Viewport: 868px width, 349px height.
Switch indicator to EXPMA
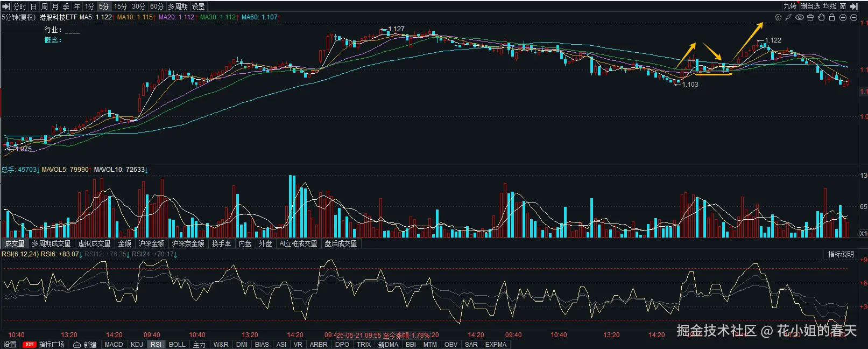click(x=496, y=345)
